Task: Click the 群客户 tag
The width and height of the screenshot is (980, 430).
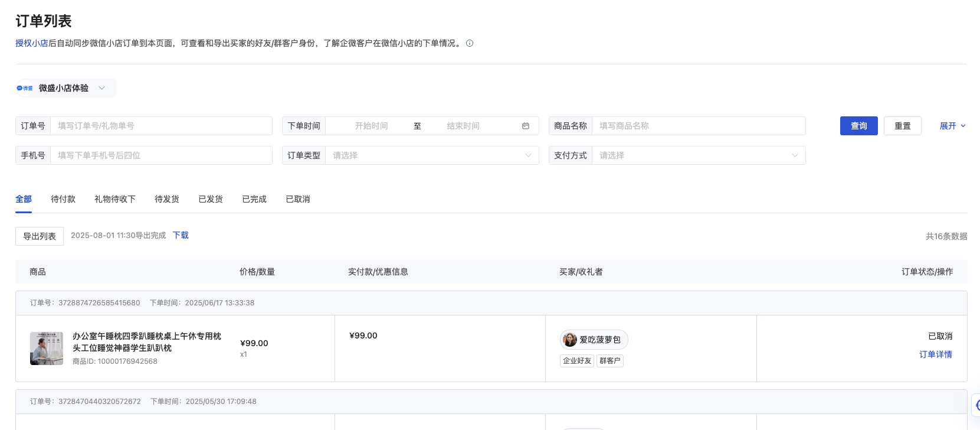Action: pyautogui.click(x=610, y=361)
